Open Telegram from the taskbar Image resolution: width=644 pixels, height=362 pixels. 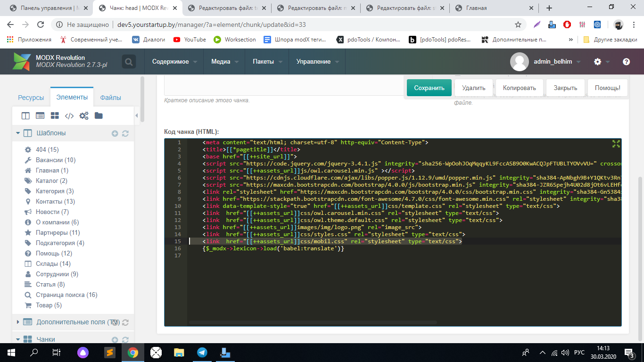(202, 352)
